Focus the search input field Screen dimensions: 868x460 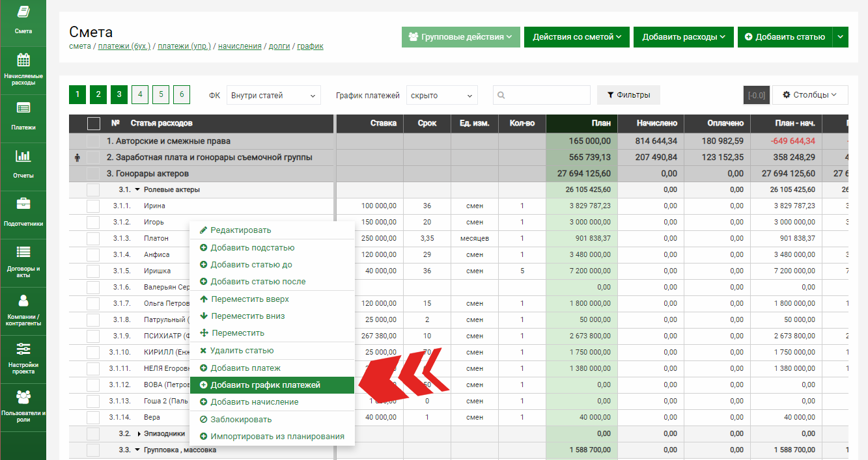pyautogui.click(x=542, y=95)
